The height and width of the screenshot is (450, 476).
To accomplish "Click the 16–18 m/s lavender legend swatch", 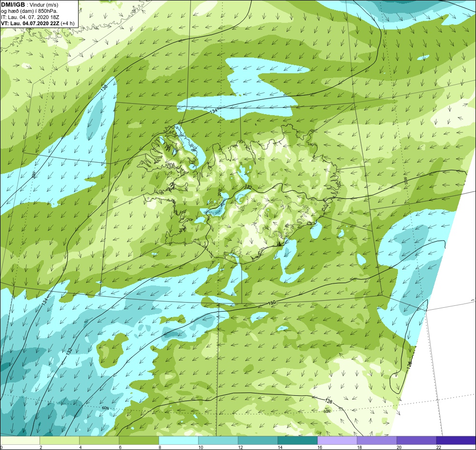I will pyautogui.click(x=337, y=440).
